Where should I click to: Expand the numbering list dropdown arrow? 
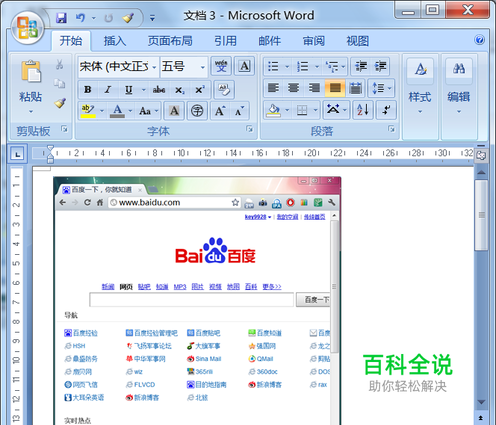tap(317, 66)
